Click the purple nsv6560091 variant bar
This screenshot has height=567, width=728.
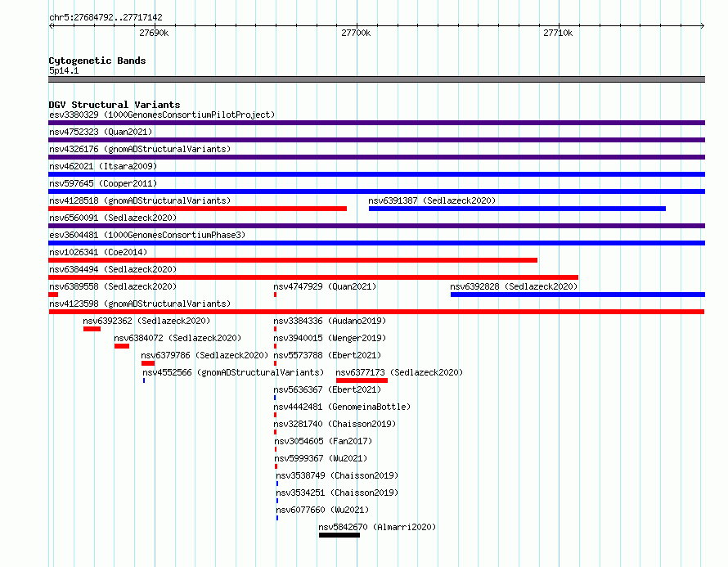pyautogui.click(x=376, y=226)
